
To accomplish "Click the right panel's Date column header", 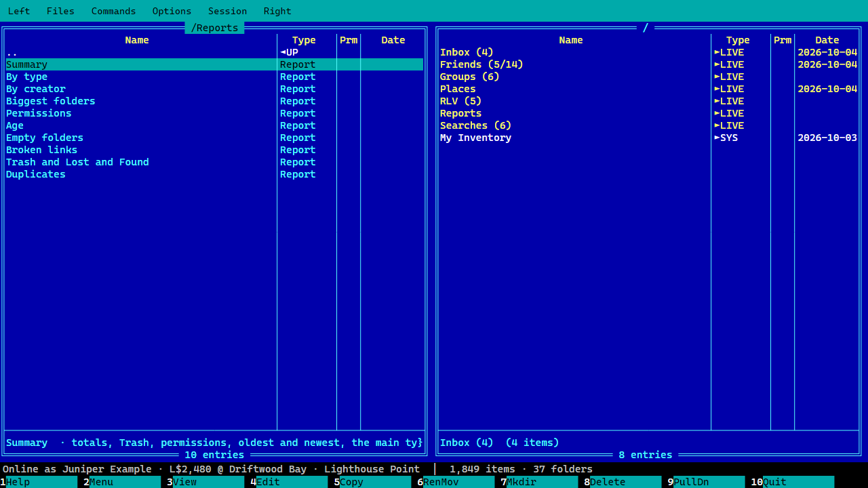I will point(827,40).
